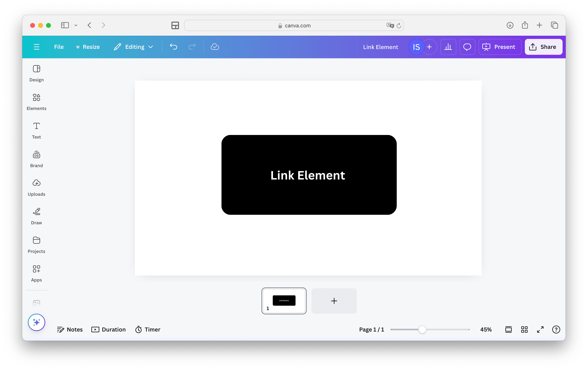Open Safari sidebar options chevron
The width and height of the screenshot is (588, 370).
click(76, 25)
